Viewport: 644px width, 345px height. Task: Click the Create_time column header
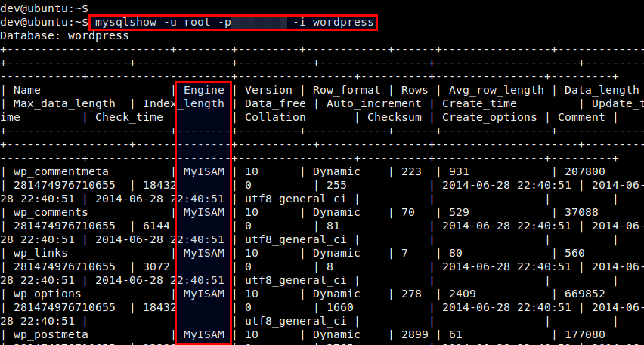479,103
